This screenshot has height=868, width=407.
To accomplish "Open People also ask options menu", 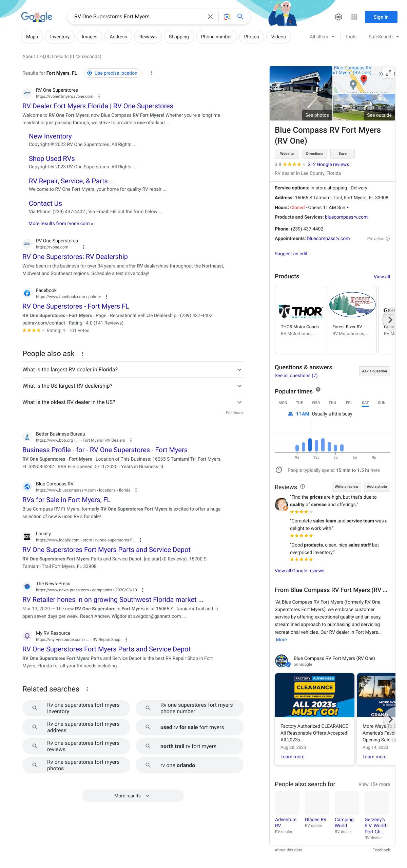I will coord(82,354).
